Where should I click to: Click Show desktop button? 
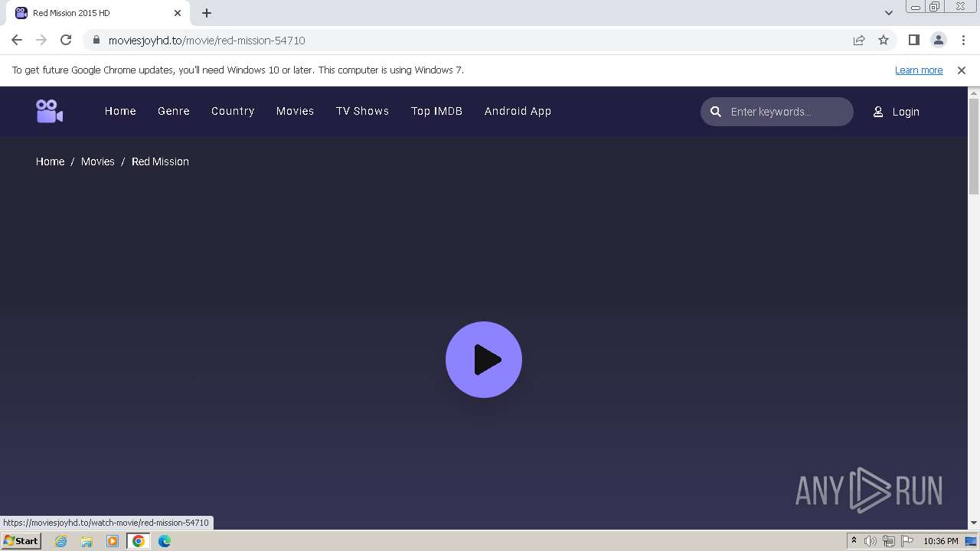point(972,541)
